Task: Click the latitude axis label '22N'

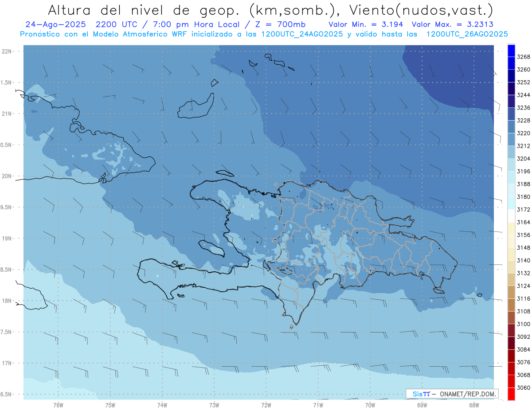Action: pyautogui.click(x=8, y=51)
